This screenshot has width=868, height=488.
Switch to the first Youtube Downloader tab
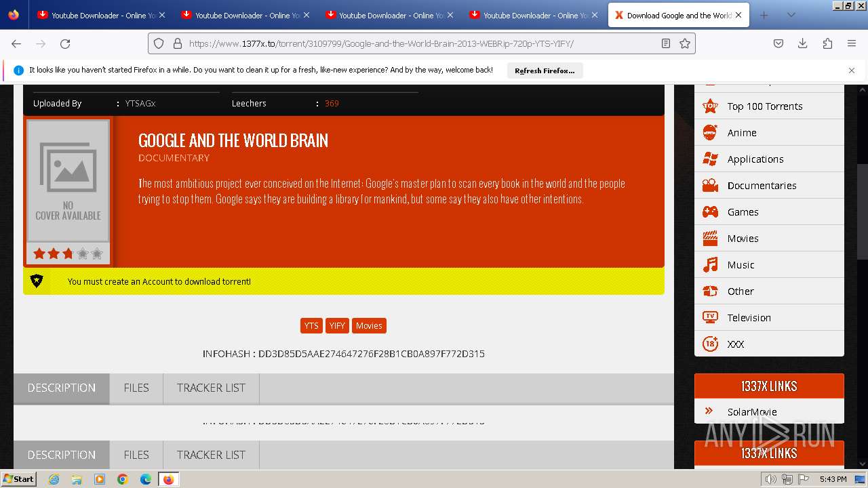(x=101, y=15)
